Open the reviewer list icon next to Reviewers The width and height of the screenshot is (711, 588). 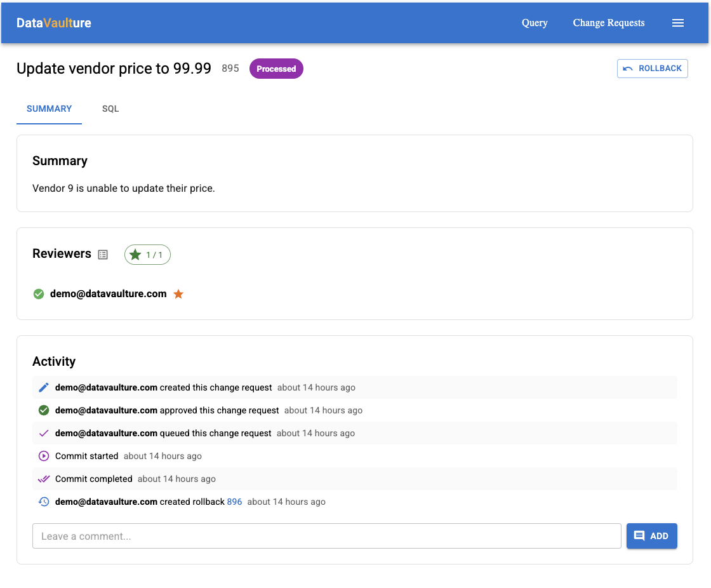103,254
